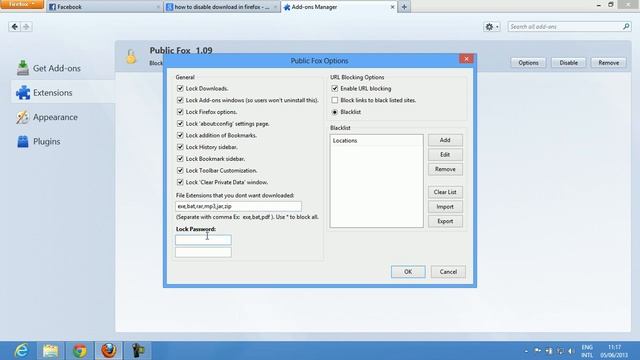Viewport: 640px width, 360px height.
Task: Click the Import button
Action: pos(445,207)
